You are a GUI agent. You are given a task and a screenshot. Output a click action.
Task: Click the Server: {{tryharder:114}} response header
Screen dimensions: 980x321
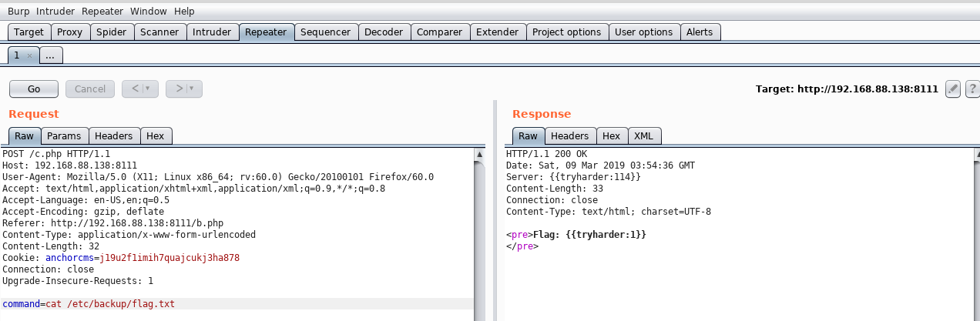[573, 177]
